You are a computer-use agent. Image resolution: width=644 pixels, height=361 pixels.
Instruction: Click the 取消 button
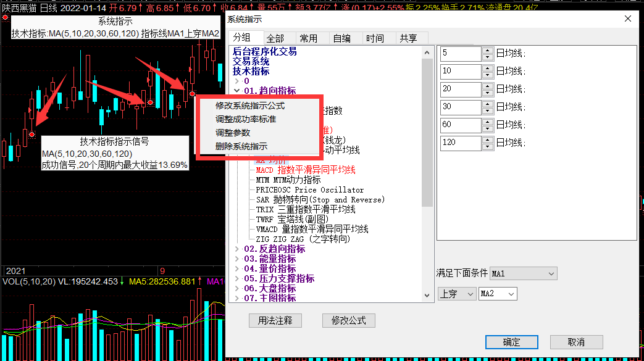[576, 342]
